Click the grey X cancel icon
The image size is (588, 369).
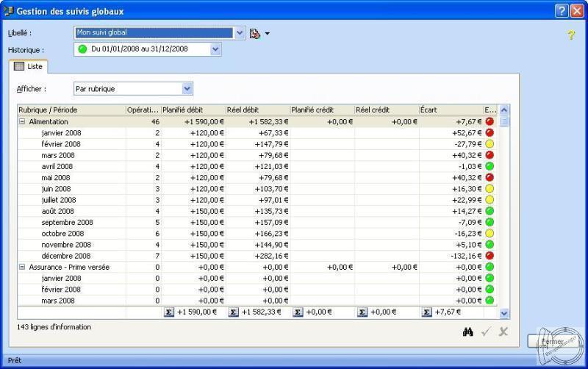[503, 332]
